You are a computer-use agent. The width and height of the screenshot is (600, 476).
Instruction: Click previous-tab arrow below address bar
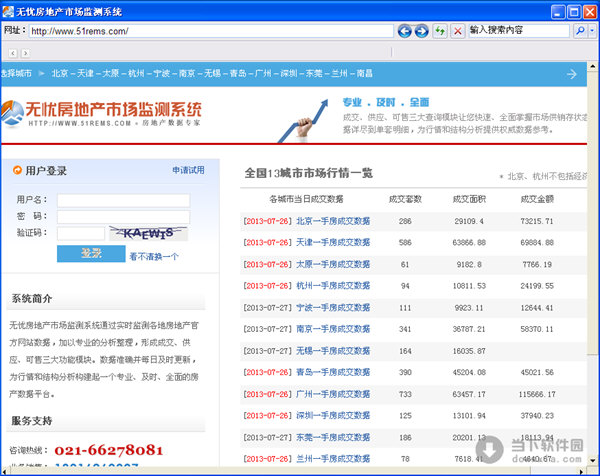[x=12, y=52]
